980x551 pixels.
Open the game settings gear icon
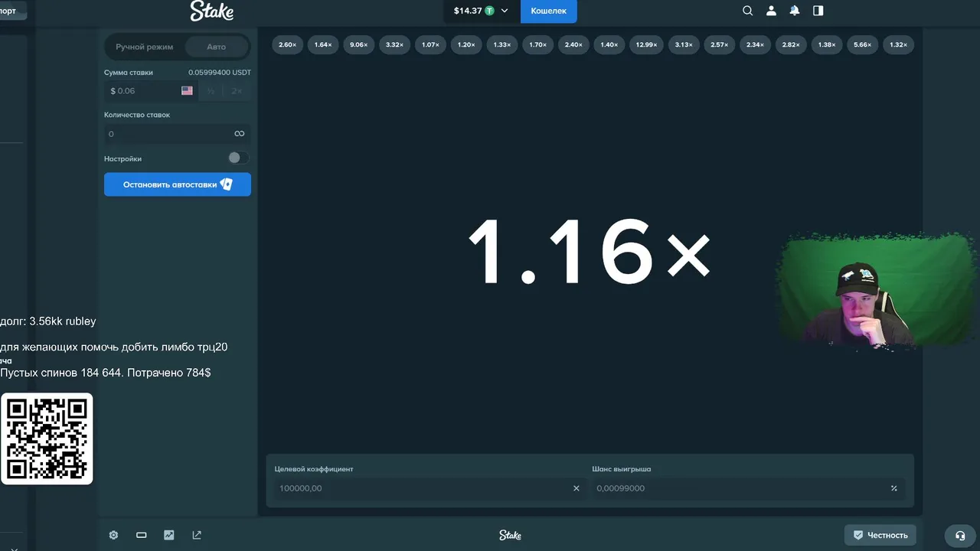coord(113,535)
